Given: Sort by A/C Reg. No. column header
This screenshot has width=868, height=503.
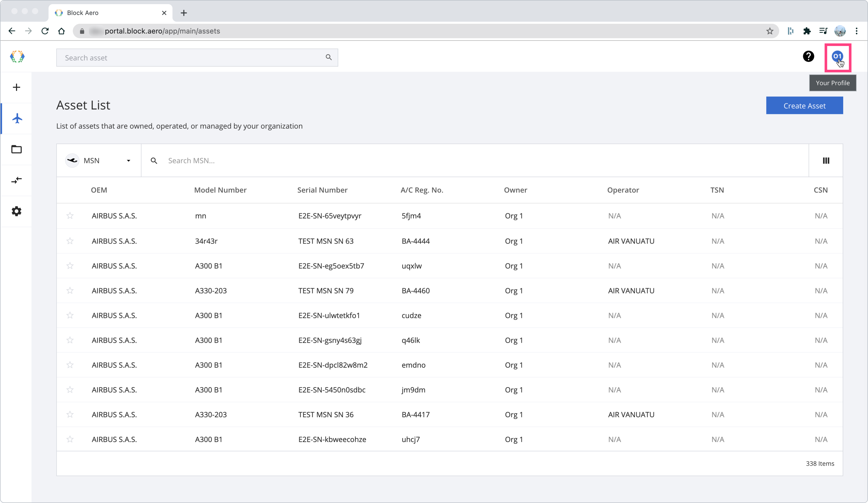Looking at the screenshot, I should pos(422,190).
